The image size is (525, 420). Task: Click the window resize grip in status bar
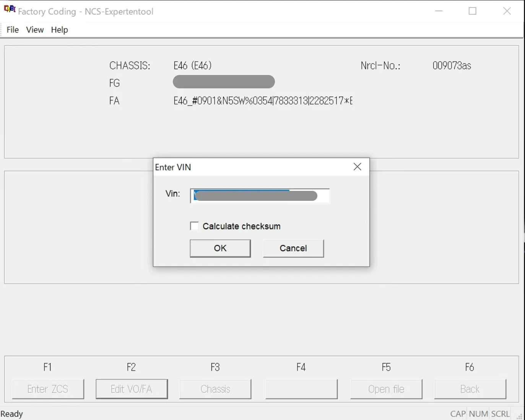(x=520, y=416)
